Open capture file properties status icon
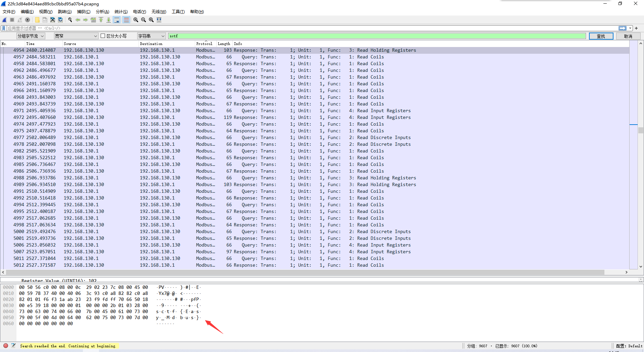 coord(13,346)
